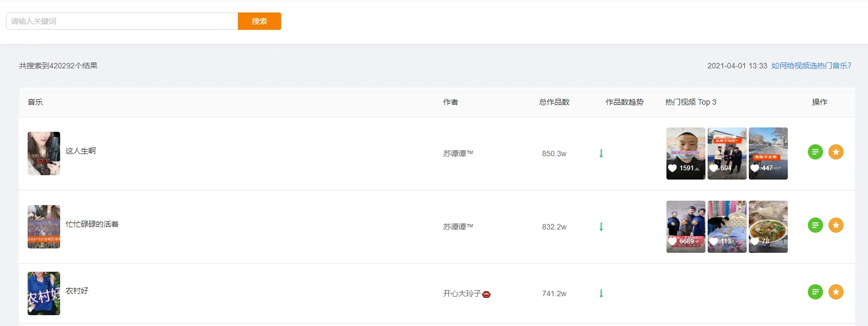The height and width of the screenshot is (326, 868).
Task: Click the green downward trend arrow beside 850.3w
Action: (x=601, y=154)
